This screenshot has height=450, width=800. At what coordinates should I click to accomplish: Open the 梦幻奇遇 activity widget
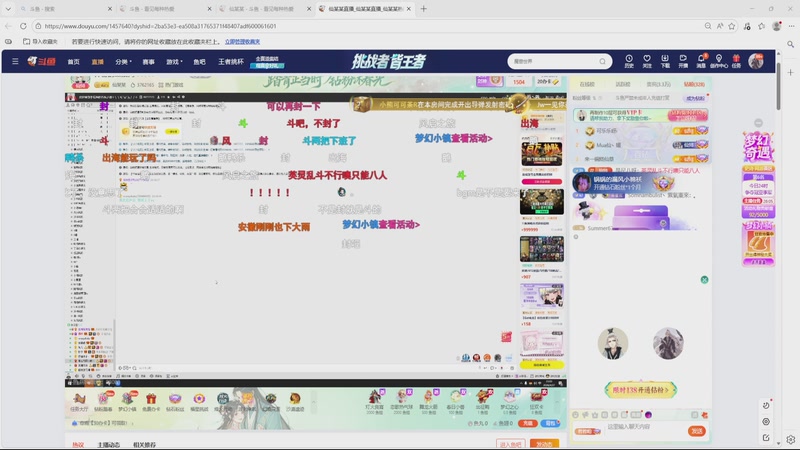758,148
